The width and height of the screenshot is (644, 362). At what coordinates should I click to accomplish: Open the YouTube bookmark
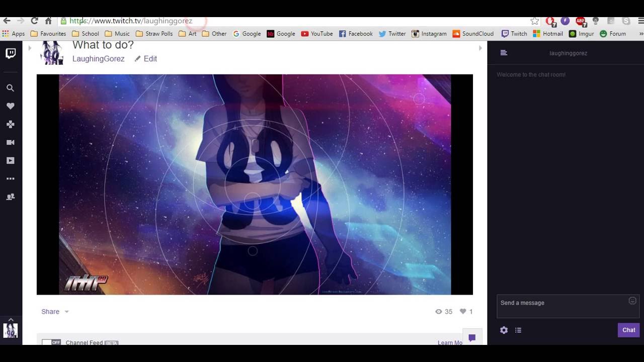tap(317, 34)
